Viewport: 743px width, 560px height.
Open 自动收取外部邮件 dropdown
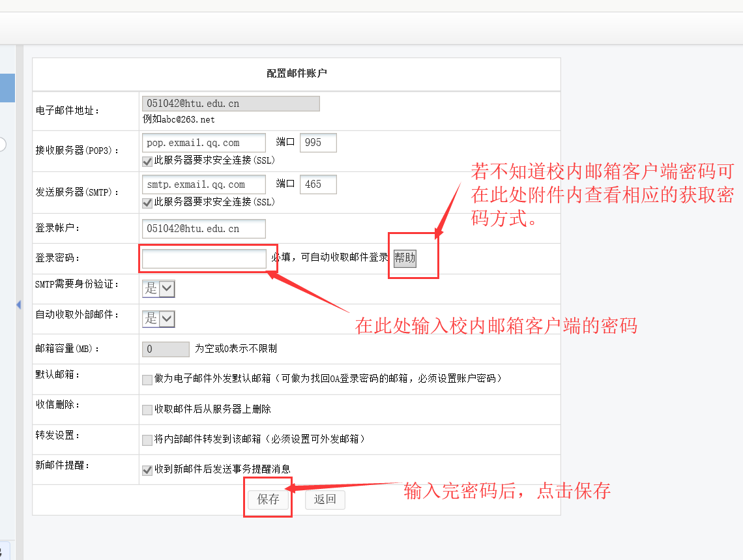click(158, 319)
